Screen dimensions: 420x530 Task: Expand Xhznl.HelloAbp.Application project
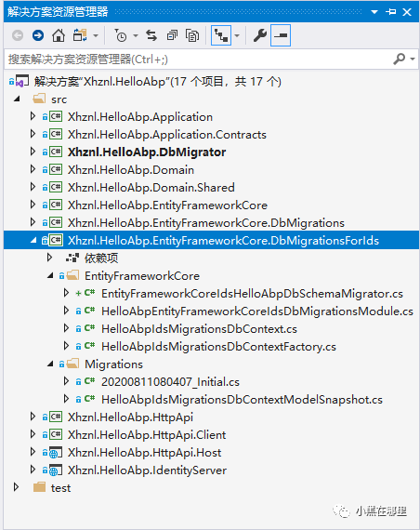(33, 116)
